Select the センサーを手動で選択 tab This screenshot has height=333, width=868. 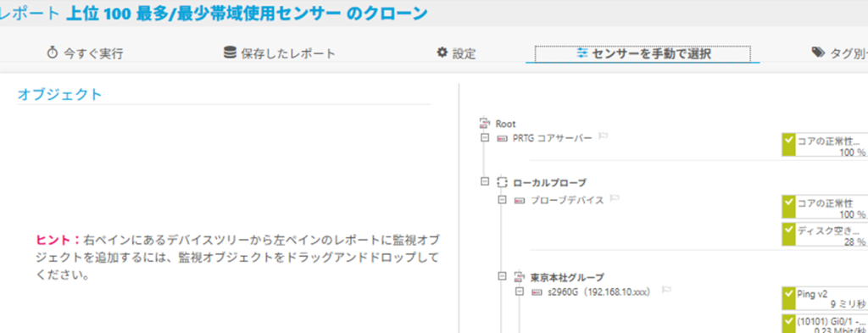[643, 54]
